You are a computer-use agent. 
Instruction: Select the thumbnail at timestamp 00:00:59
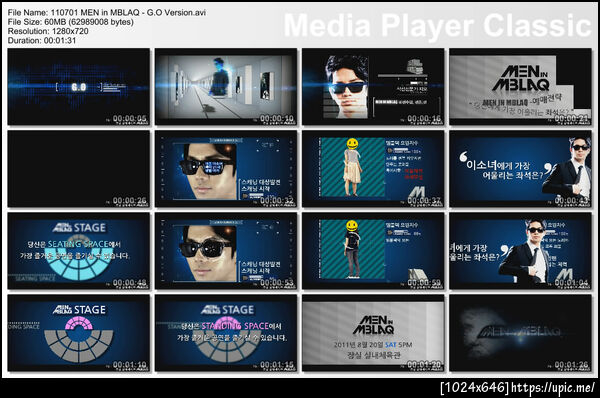click(x=373, y=251)
